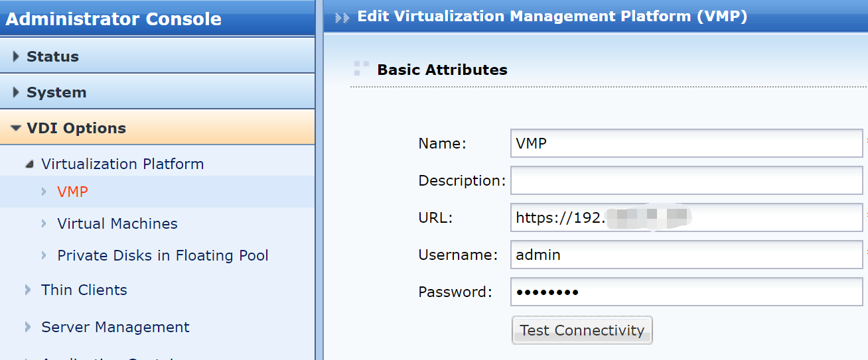This screenshot has width=868, height=360.
Task: Expand the Server Management arrow icon
Action: coord(28,327)
